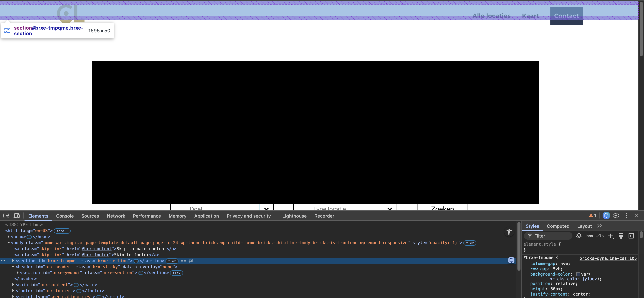Click the Contact button in page header
The height and width of the screenshot is (298, 644).
[566, 16]
